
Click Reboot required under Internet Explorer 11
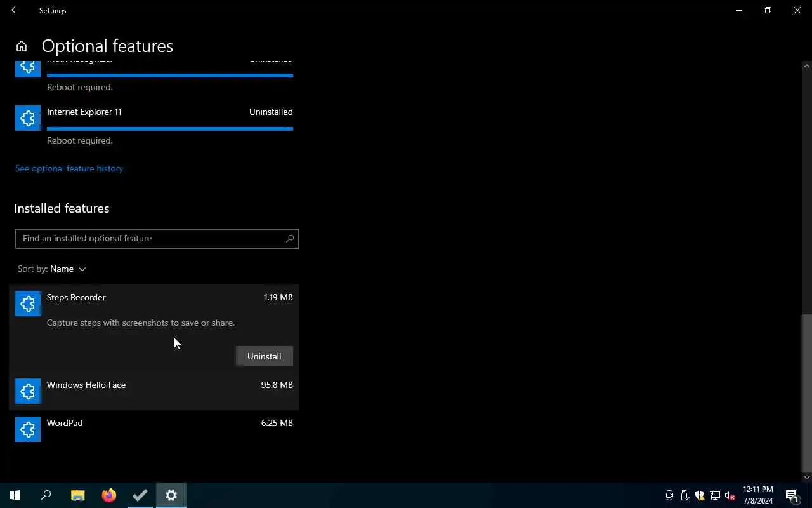click(x=79, y=140)
